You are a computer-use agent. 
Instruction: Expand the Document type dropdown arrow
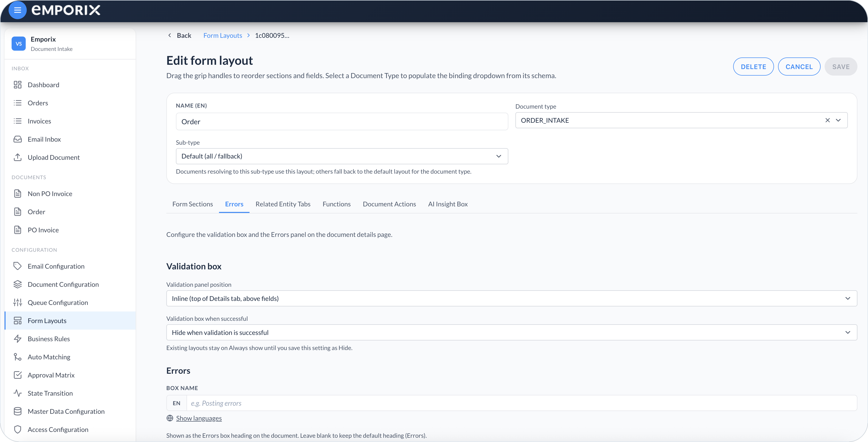coord(838,120)
